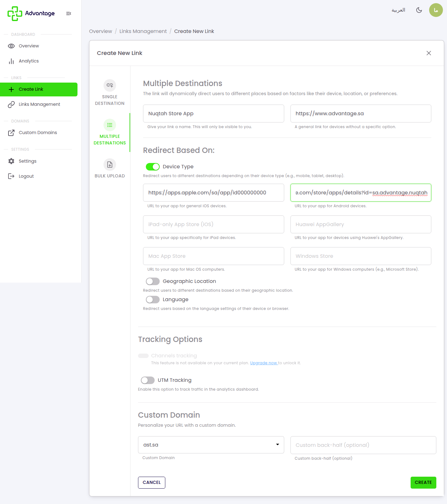
Task: Go to Links Management in the breadcrumb
Action: (143, 31)
